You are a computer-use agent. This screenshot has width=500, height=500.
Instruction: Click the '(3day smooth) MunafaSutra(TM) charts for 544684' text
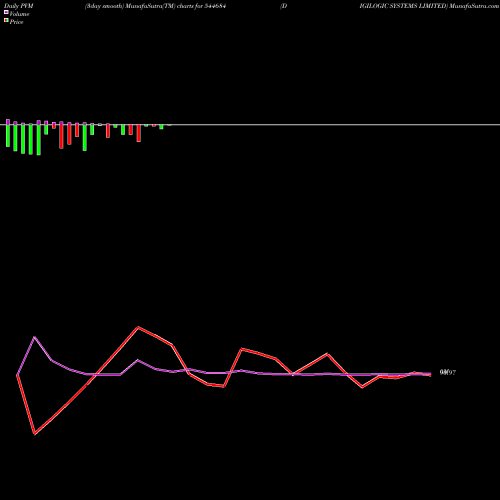(156, 6)
